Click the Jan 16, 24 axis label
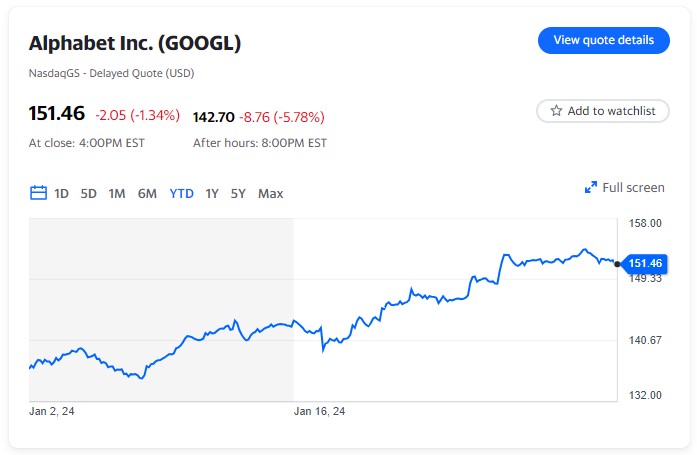The width and height of the screenshot is (697, 455). coord(319,411)
